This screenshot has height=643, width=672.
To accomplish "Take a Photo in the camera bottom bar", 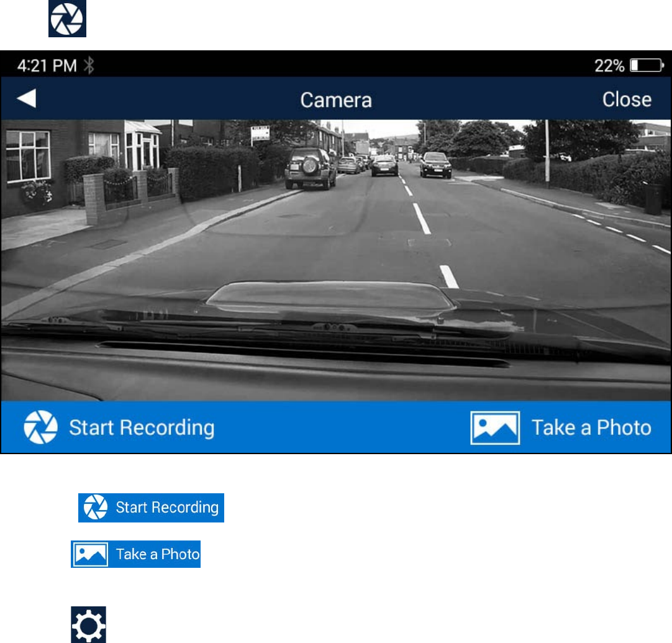I will (x=561, y=427).
